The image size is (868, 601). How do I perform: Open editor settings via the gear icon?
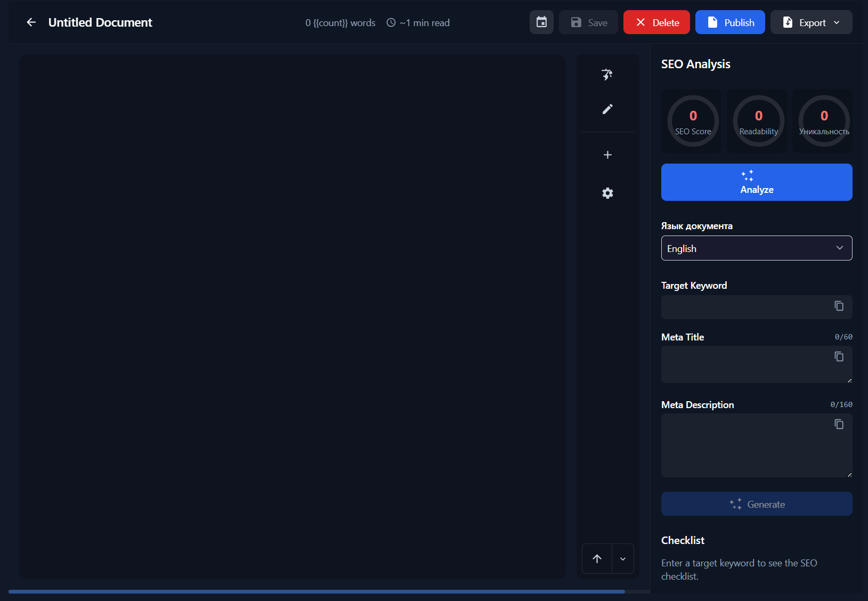click(x=607, y=193)
